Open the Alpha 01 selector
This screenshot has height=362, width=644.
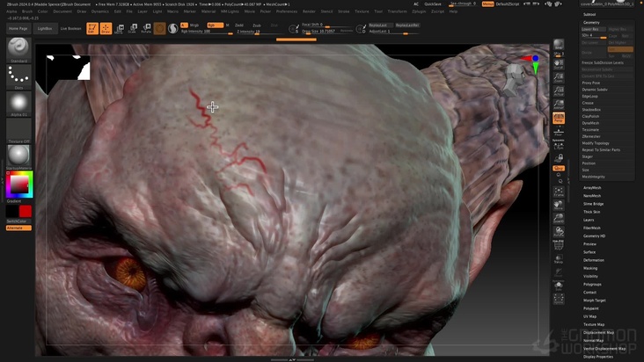point(18,102)
